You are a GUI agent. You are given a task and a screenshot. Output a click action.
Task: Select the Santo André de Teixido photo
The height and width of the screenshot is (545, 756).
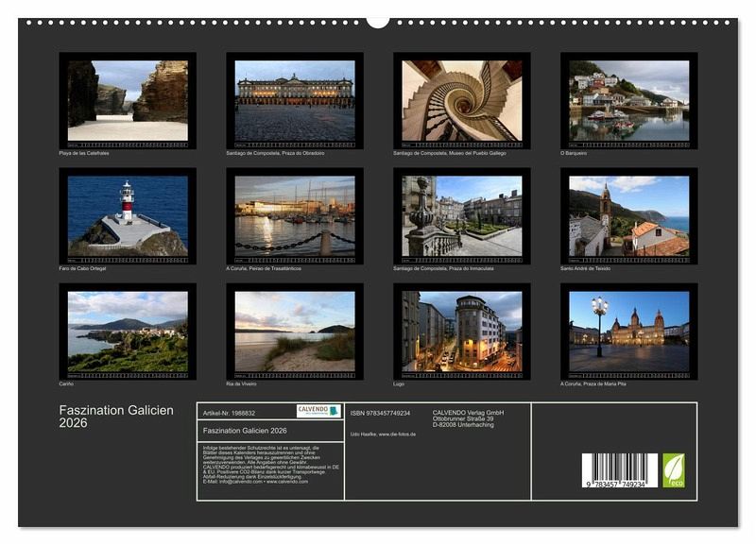coord(629,215)
